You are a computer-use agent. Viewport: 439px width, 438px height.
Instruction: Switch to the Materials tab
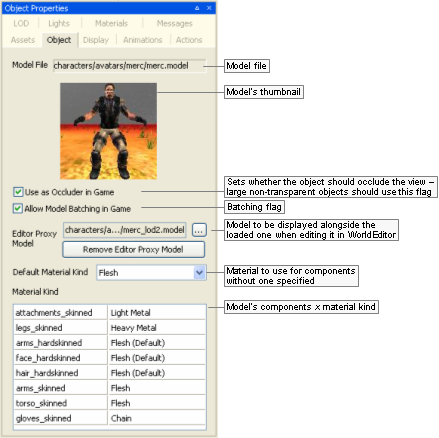(111, 24)
